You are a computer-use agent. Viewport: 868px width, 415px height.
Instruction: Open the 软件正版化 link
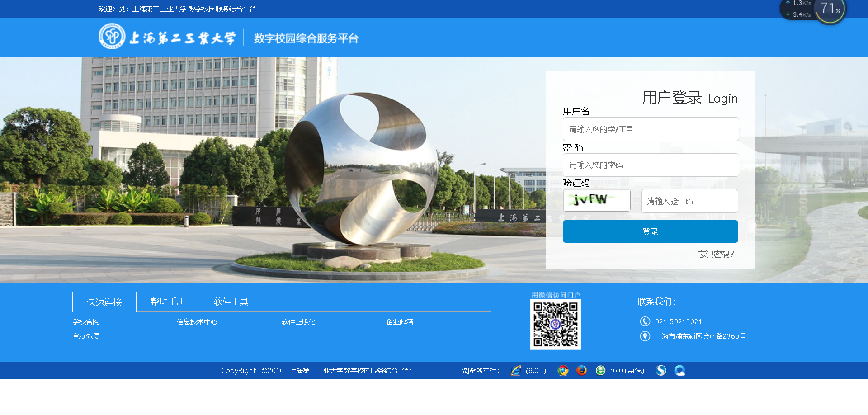coord(298,321)
